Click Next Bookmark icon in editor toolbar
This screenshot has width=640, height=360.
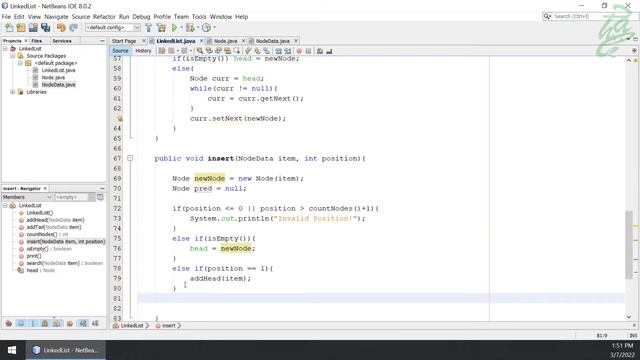pos(257,51)
